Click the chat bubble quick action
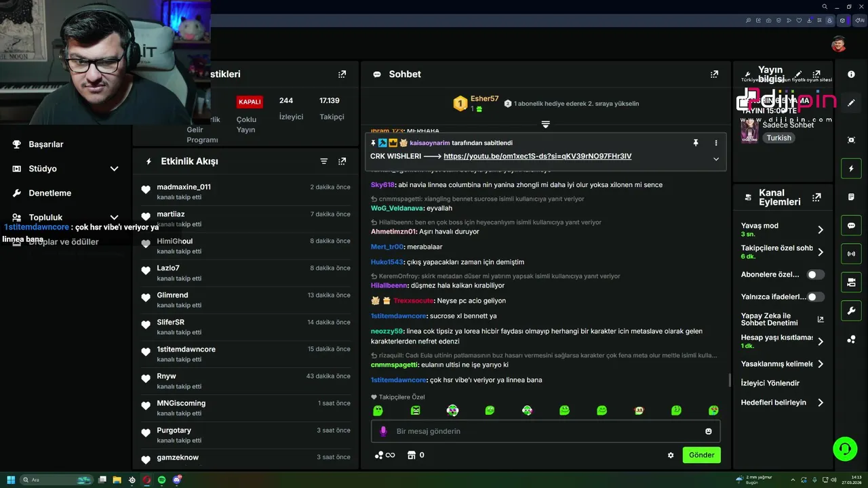The image size is (868, 488). click(851, 226)
